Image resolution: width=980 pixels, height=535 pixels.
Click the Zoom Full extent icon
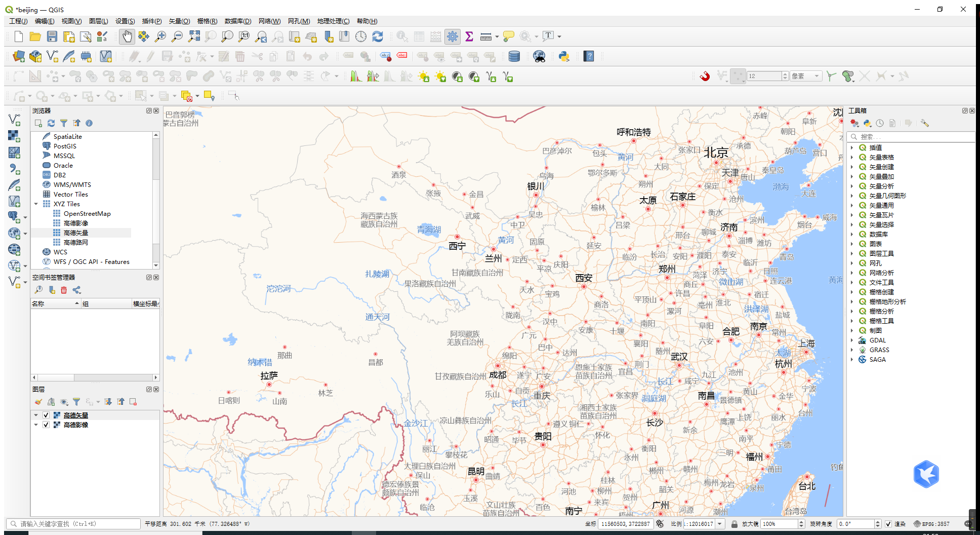point(194,36)
